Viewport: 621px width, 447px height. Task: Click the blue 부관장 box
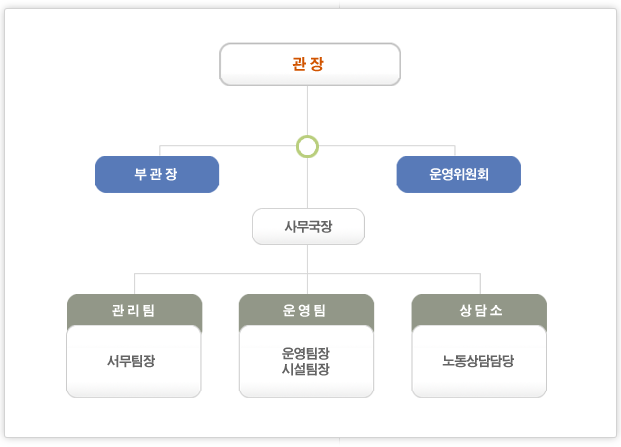click(x=157, y=174)
